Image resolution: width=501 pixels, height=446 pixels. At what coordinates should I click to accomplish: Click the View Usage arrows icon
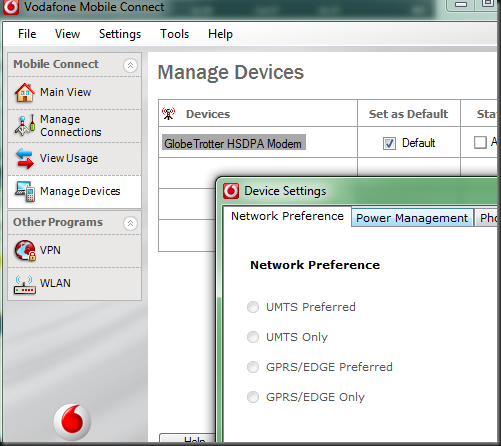[25, 158]
